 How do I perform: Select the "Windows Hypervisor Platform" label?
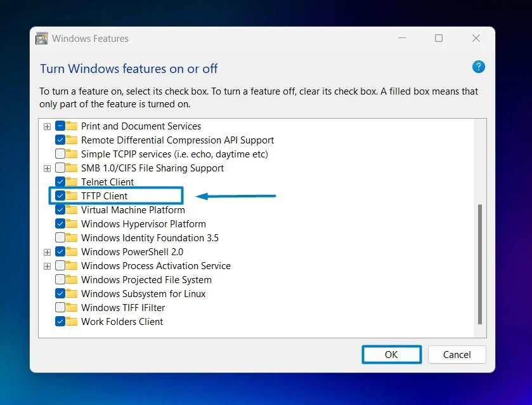pyautogui.click(x=143, y=224)
